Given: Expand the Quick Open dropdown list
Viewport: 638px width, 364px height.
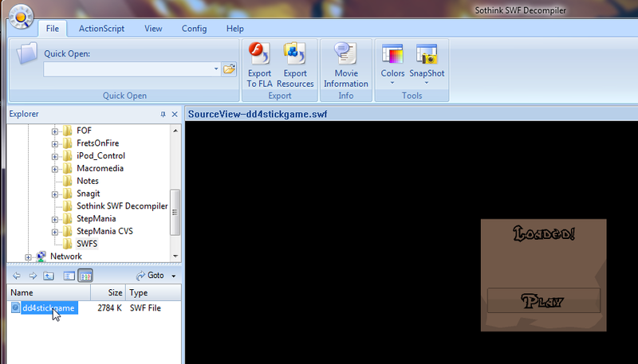Looking at the screenshot, I should [215, 69].
